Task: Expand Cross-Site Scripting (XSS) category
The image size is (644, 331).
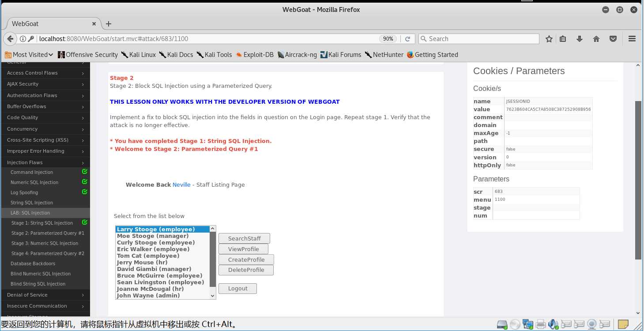Action: [x=45, y=140]
